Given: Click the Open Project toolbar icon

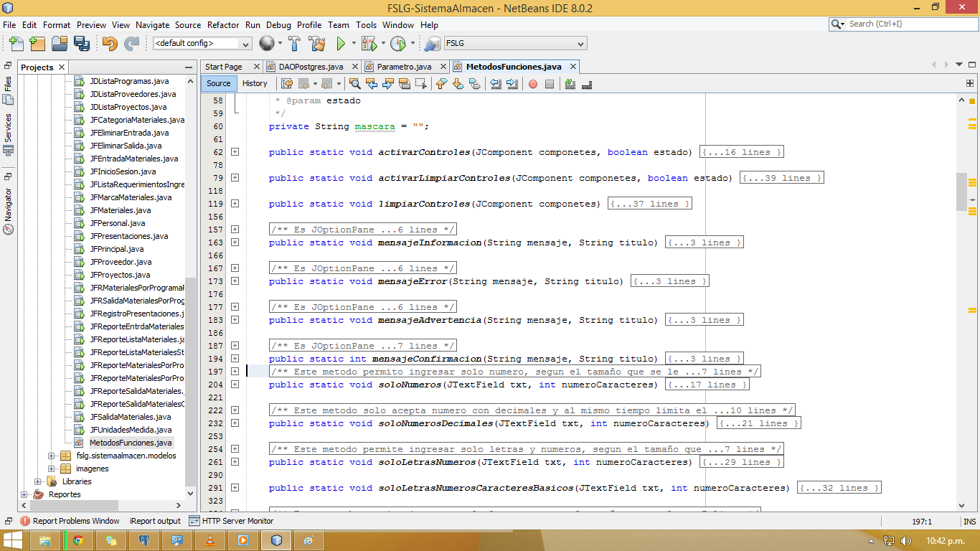Looking at the screenshot, I should [60, 43].
